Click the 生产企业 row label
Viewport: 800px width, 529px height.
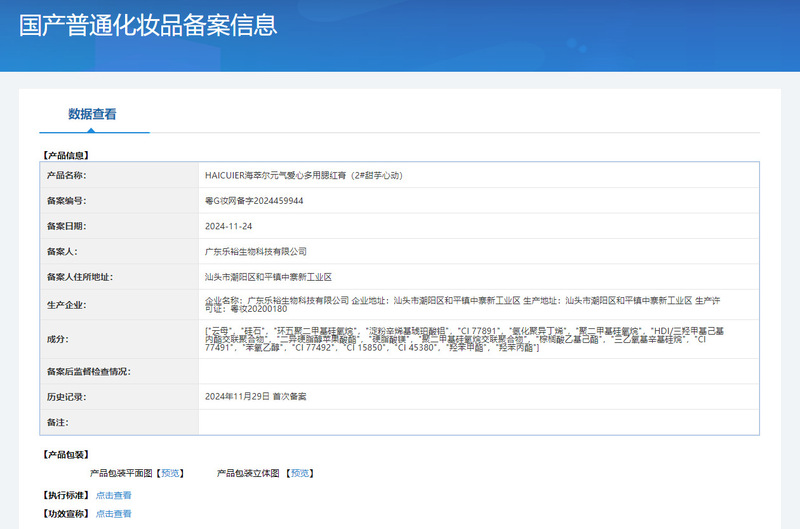[66, 305]
